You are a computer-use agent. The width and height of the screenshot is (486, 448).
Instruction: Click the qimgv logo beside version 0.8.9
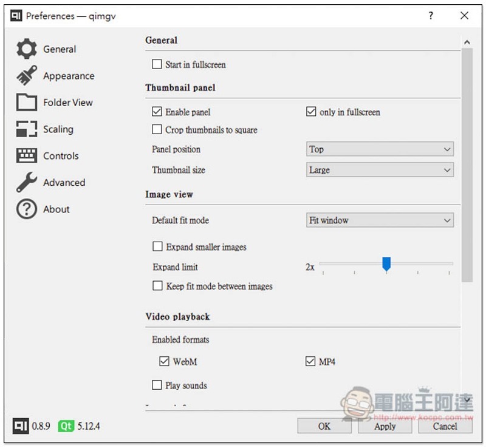click(x=21, y=426)
